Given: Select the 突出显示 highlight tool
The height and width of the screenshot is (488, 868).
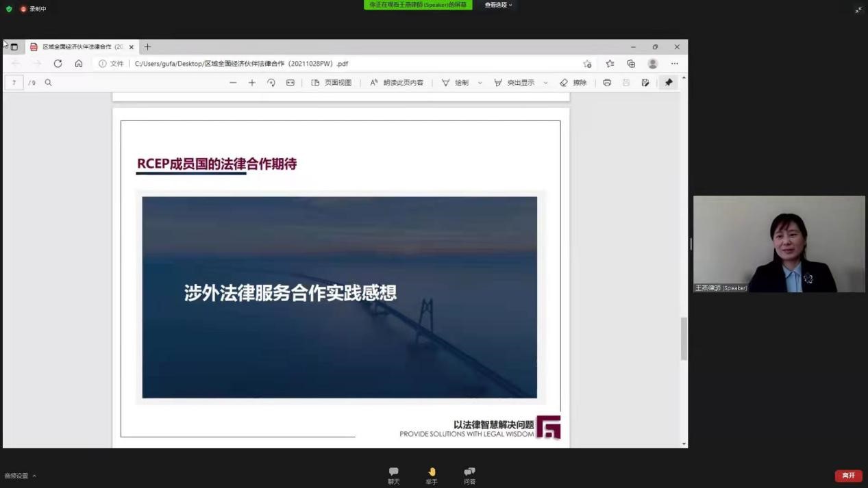Looking at the screenshot, I should 514,83.
